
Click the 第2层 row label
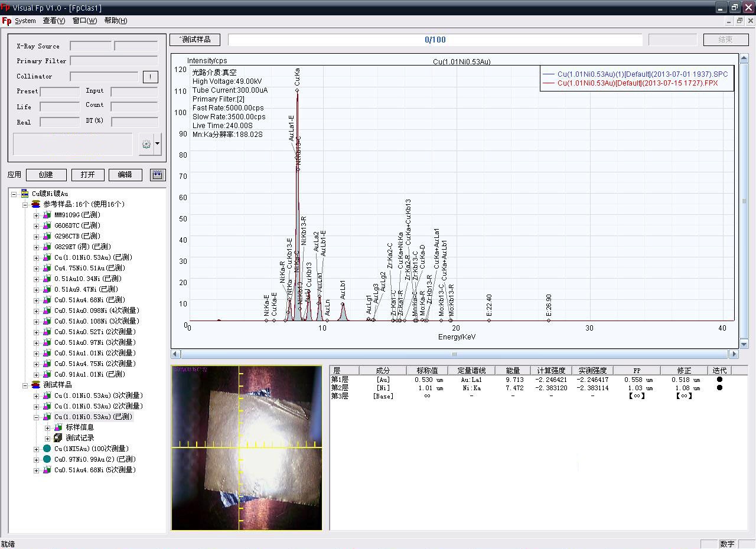[x=340, y=388]
